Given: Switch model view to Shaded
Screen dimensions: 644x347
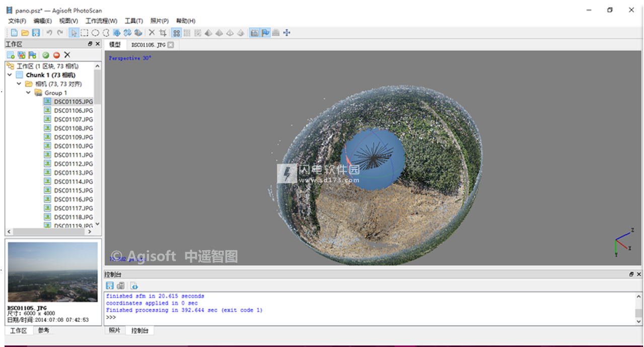Looking at the screenshot, I should pyautogui.click(x=208, y=33).
